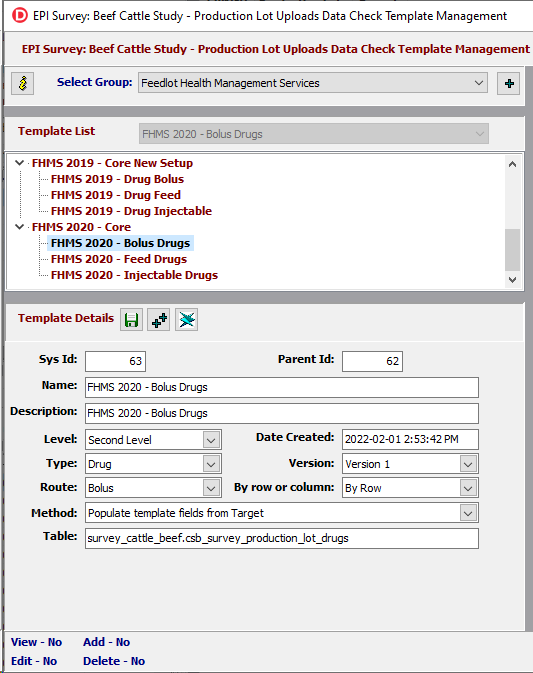
Task: Click the delete template cross icon
Action: coord(187,320)
